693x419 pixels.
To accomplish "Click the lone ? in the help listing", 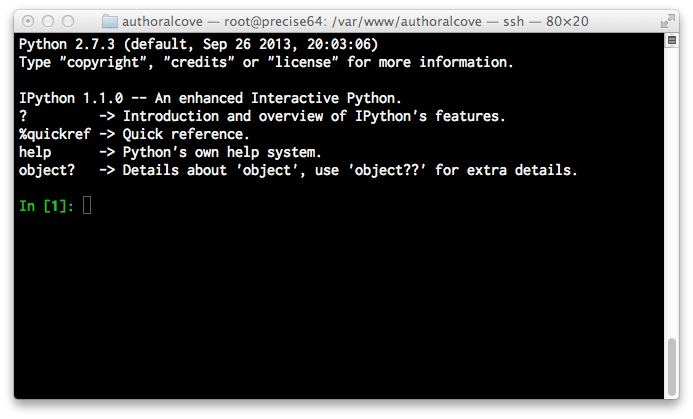I will [x=23, y=116].
